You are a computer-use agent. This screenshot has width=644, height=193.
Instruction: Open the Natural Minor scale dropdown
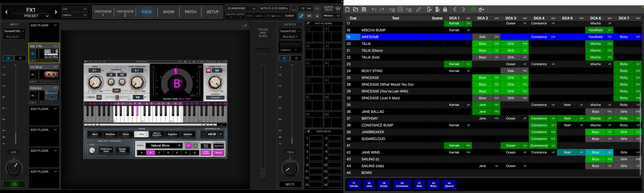pyautogui.click(x=164, y=146)
